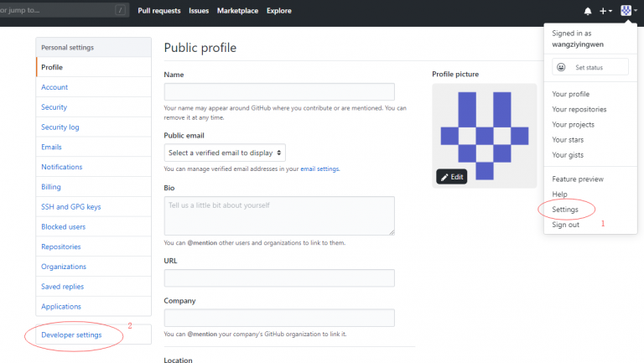Click the Name input field
The width and height of the screenshot is (644, 363).
point(279,92)
